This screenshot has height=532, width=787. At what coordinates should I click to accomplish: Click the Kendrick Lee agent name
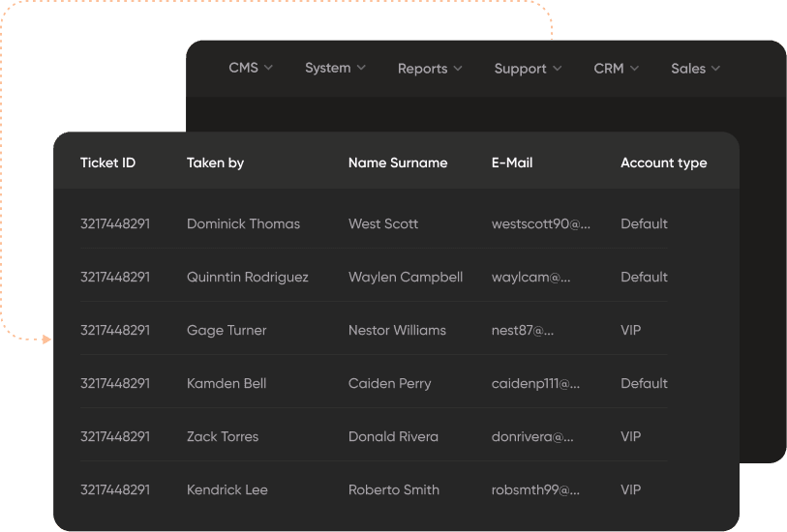coord(227,489)
